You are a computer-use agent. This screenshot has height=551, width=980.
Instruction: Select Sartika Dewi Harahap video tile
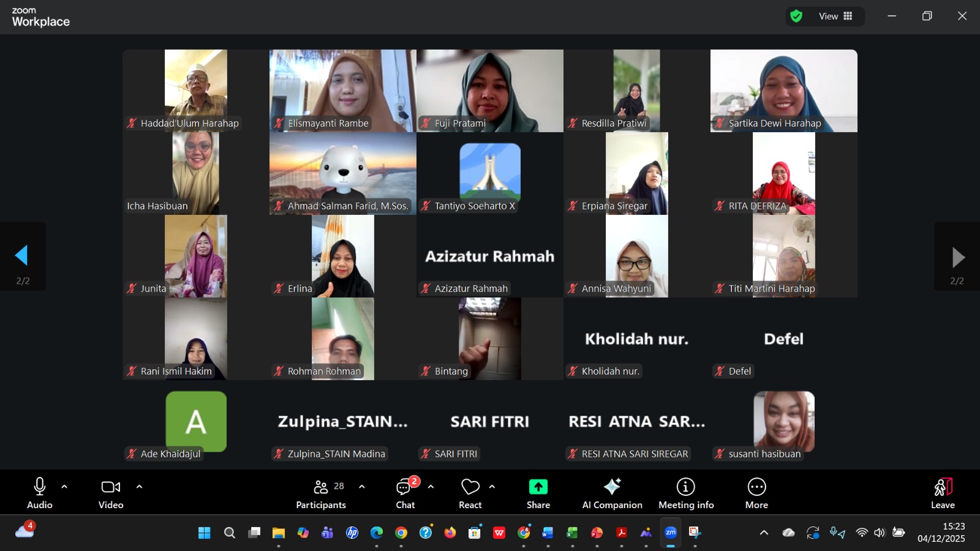point(783,91)
